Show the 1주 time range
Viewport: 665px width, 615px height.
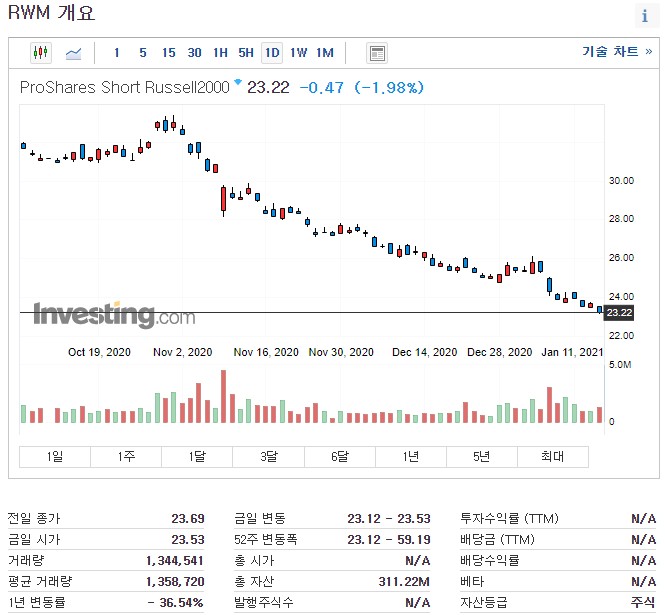point(126,456)
